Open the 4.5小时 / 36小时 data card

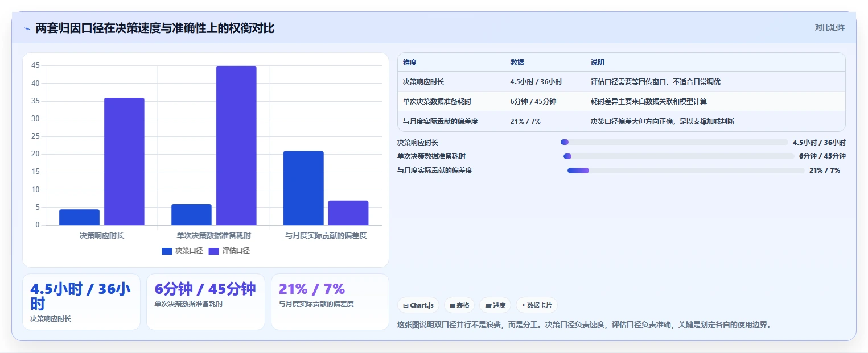pyautogui.click(x=81, y=302)
